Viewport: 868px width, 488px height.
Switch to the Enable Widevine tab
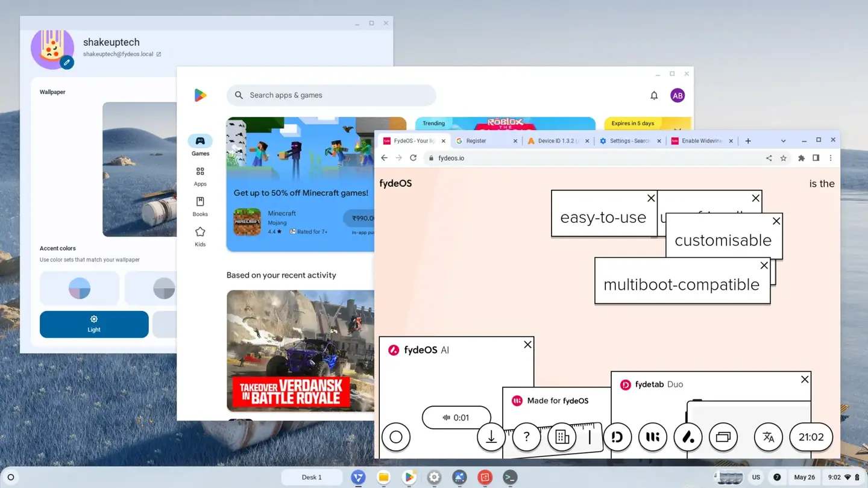(699, 140)
